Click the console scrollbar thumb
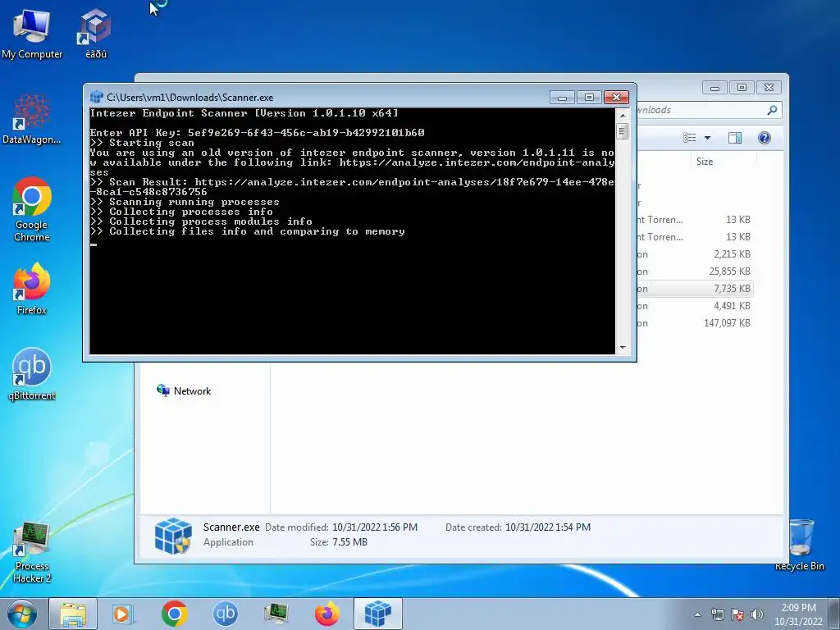 [622, 131]
